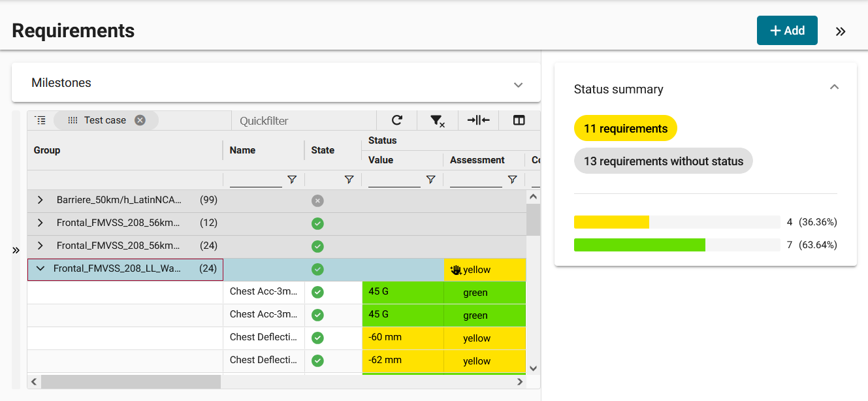This screenshot has height=401, width=868.
Task: Open Name column filter icon
Action: (292, 180)
